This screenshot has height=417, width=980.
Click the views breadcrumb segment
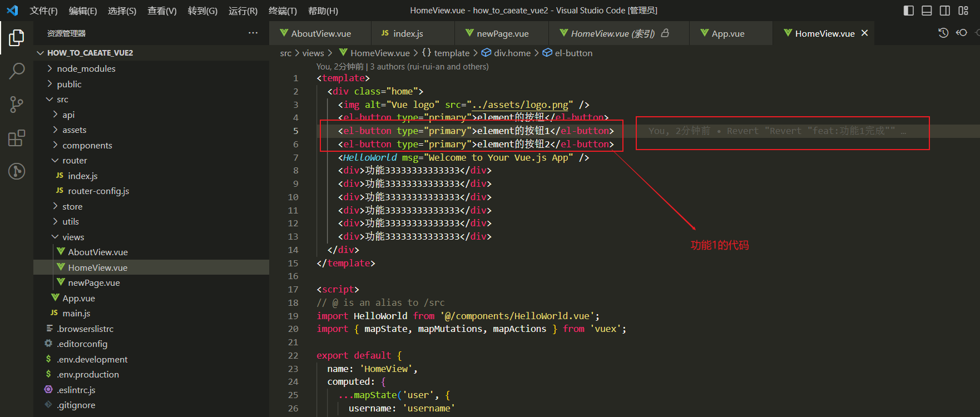coord(313,53)
